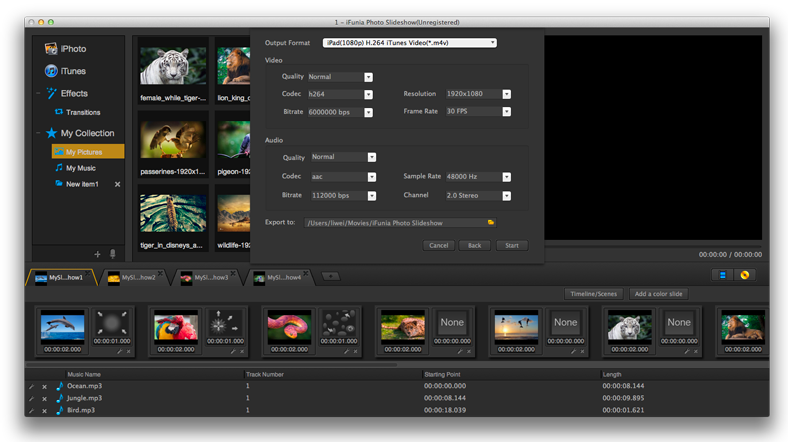Select the tiger_in_disneys photo thumbnail
The height and width of the screenshot is (442, 788).
(x=173, y=213)
